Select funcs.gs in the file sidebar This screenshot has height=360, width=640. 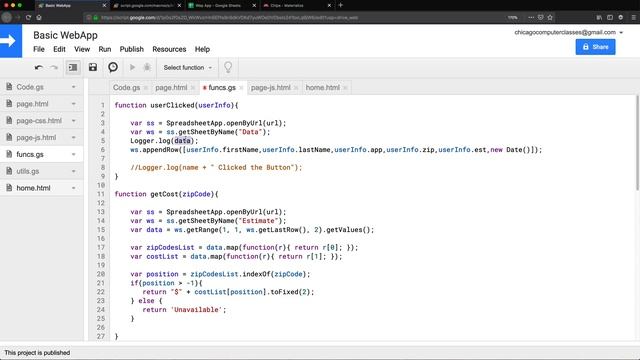point(30,154)
